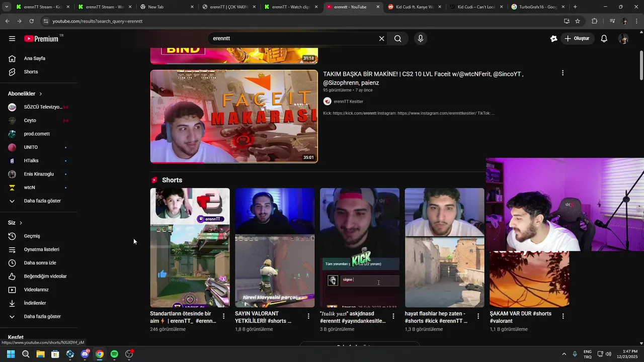Open the Italik yazı askjdnasd short thumbnail

point(360,247)
